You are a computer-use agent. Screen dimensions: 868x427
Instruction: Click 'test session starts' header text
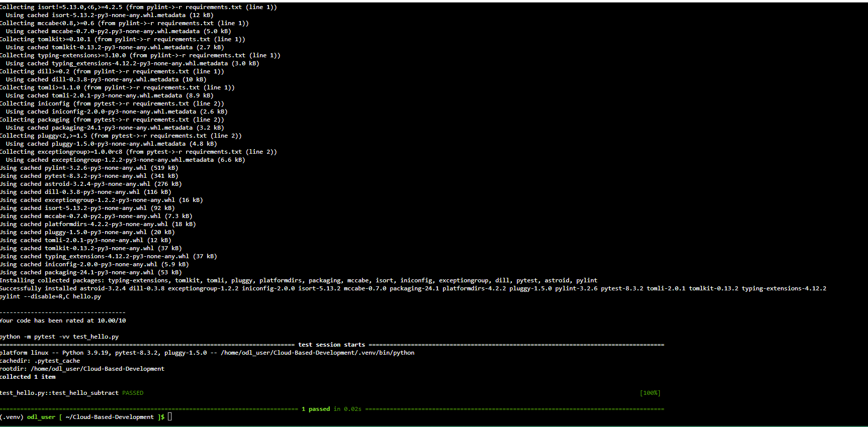click(331, 345)
